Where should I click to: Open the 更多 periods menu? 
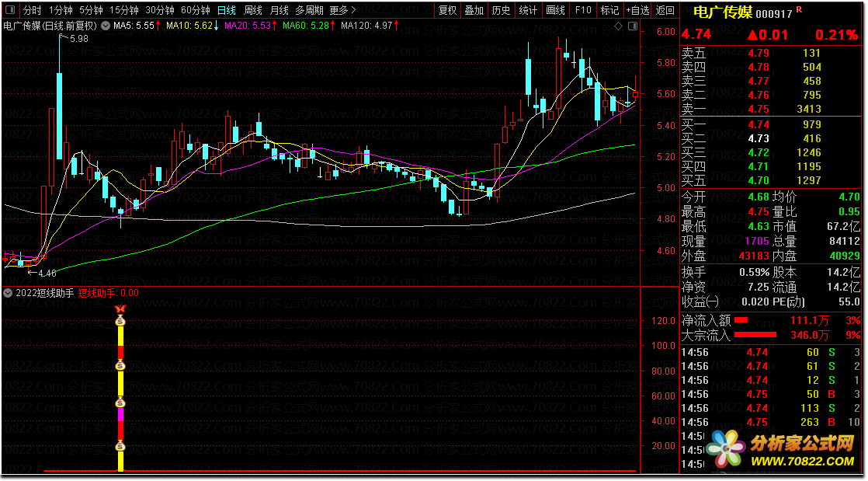pos(342,10)
